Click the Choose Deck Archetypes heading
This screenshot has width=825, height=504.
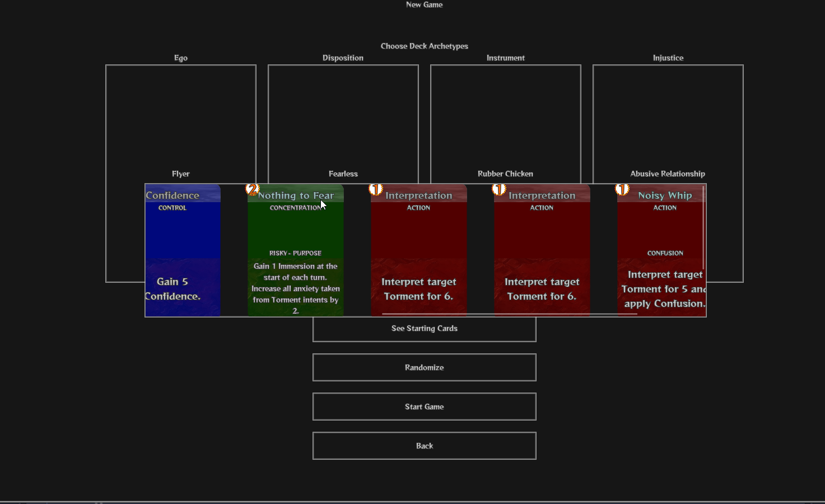pyautogui.click(x=424, y=46)
